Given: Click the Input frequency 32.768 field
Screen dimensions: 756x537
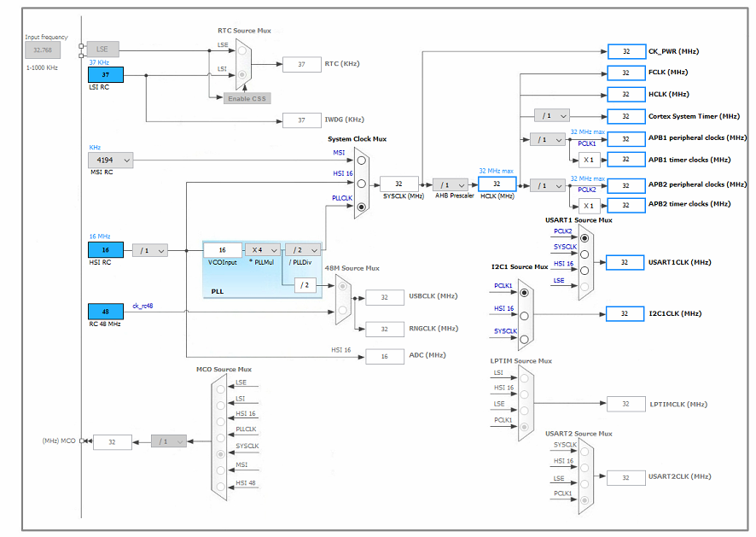Looking at the screenshot, I should coord(43,50).
